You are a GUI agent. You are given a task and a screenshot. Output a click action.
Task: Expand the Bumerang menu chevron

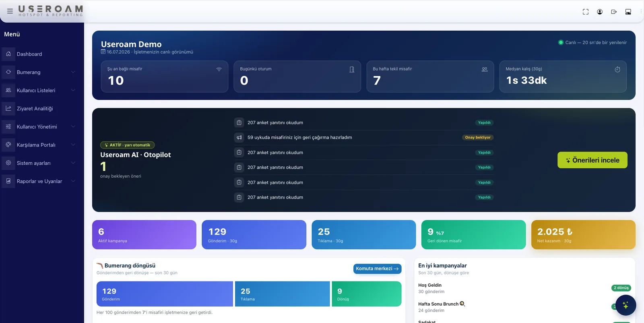[x=73, y=72]
